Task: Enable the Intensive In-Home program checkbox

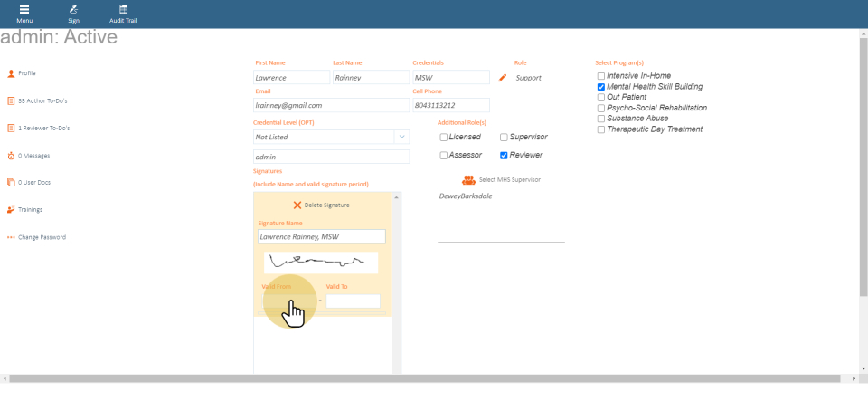Action: 601,76
